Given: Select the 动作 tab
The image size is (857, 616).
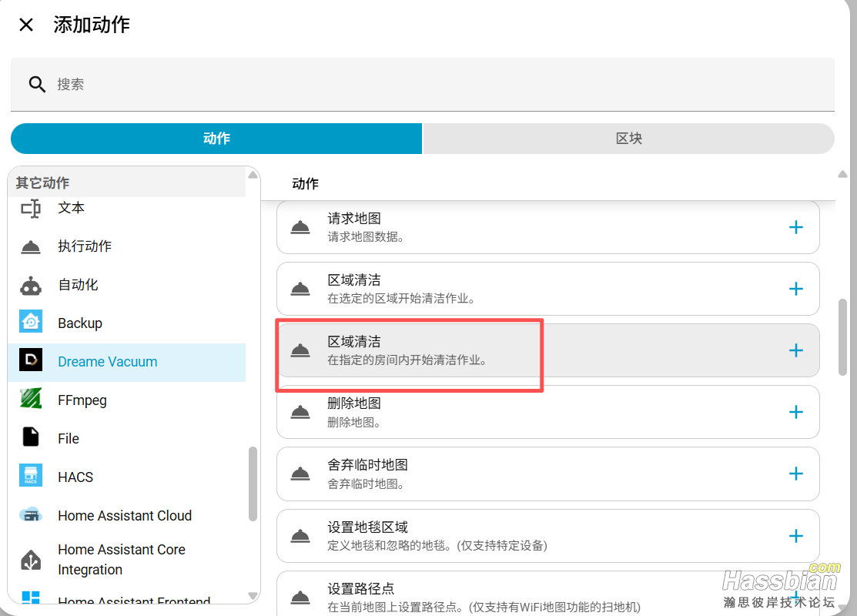Looking at the screenshot, I should (216, 139).
